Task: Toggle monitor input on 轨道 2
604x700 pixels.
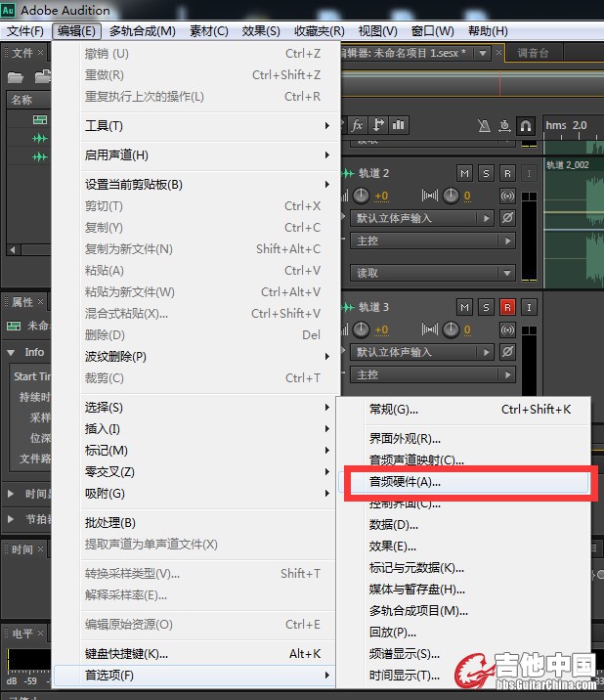Action: [529, 173]
